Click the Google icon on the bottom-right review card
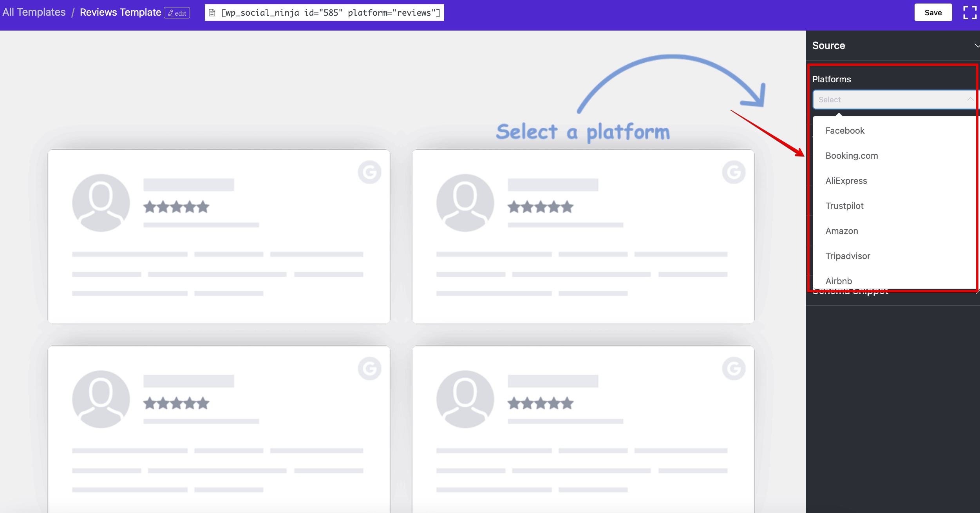 pyautogui.click(x=734, y=368)
